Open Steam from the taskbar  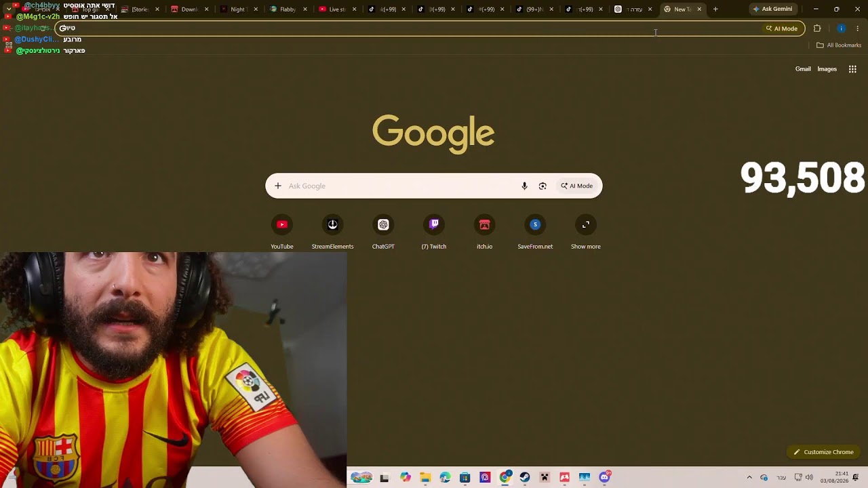click(525, 477)
